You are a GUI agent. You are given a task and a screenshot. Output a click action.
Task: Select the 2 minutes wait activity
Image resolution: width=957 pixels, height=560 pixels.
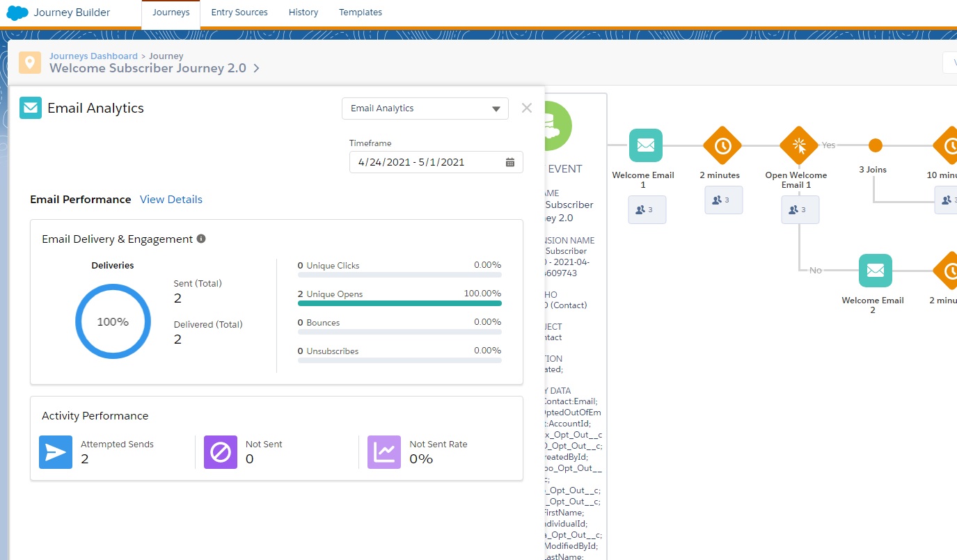click(722, 145)
